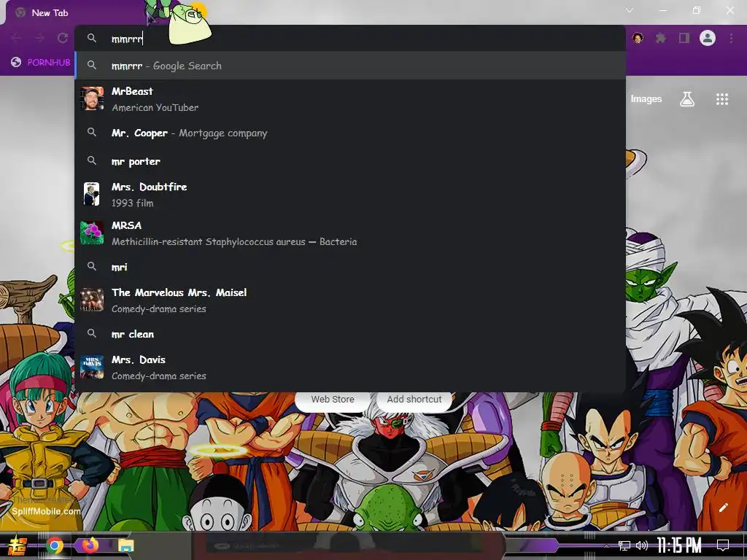Click the MrBeast thumbnail image

pyautogui.click(x=92, y=98)
